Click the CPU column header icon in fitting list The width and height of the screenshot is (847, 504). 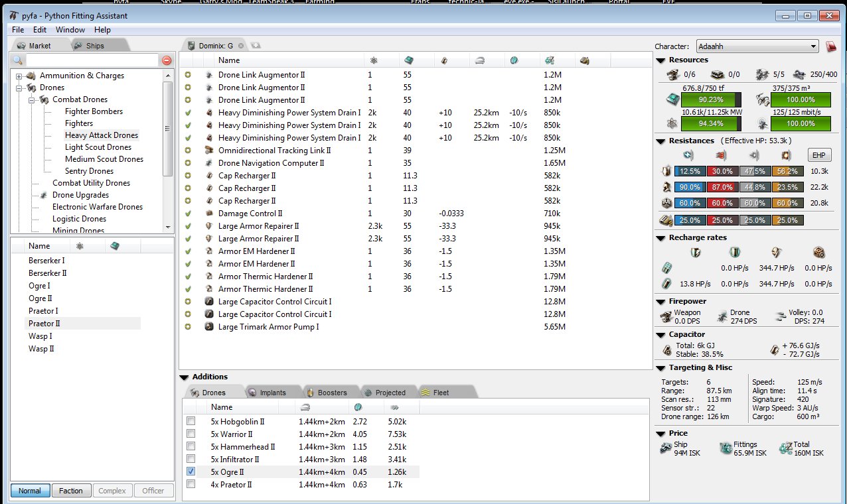(x=409, y=60)
